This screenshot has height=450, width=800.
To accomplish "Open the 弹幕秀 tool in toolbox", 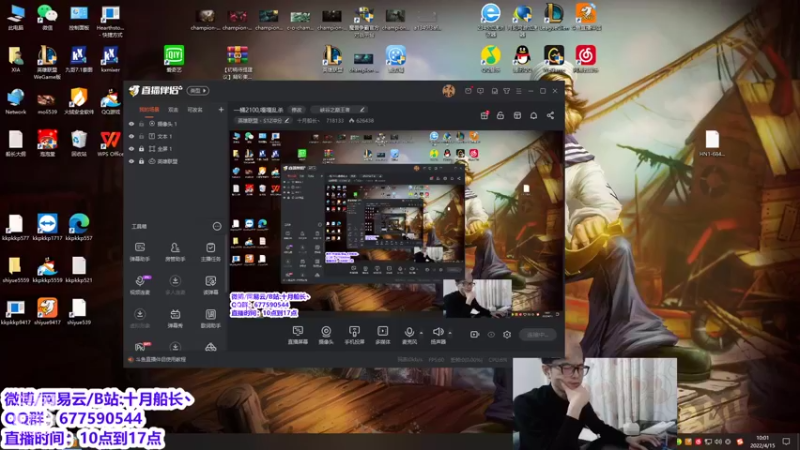I will (175, 318).
